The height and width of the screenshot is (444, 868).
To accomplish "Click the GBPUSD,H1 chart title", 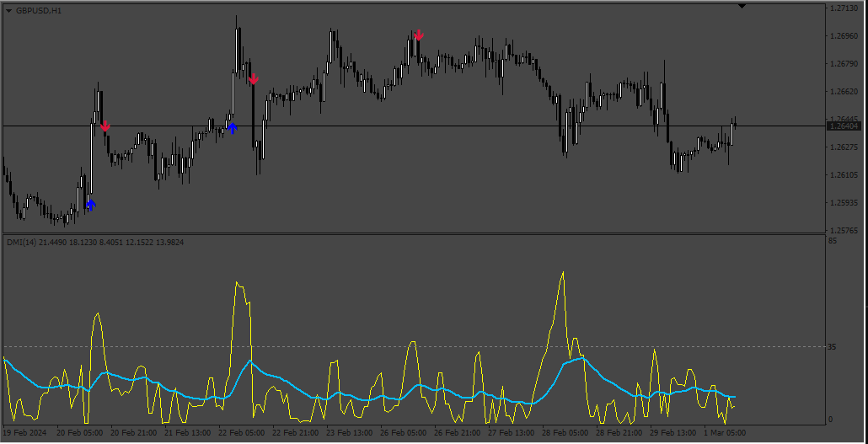I will tap(38, 10).
